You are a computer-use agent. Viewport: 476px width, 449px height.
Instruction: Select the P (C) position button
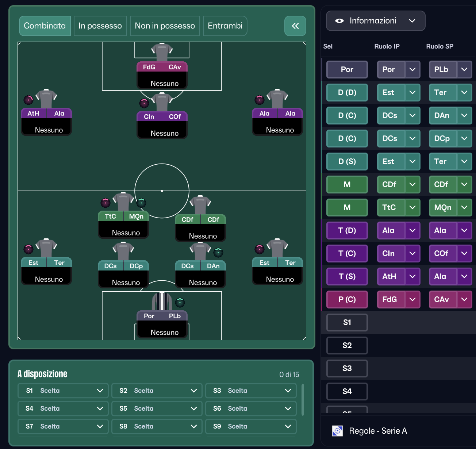click(347, 299)
